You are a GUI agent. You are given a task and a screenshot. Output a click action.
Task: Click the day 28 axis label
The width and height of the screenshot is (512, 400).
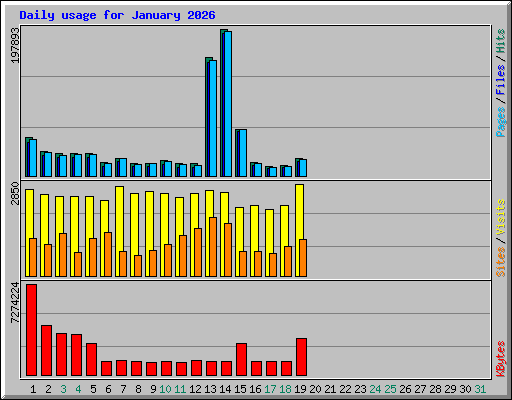435,389
